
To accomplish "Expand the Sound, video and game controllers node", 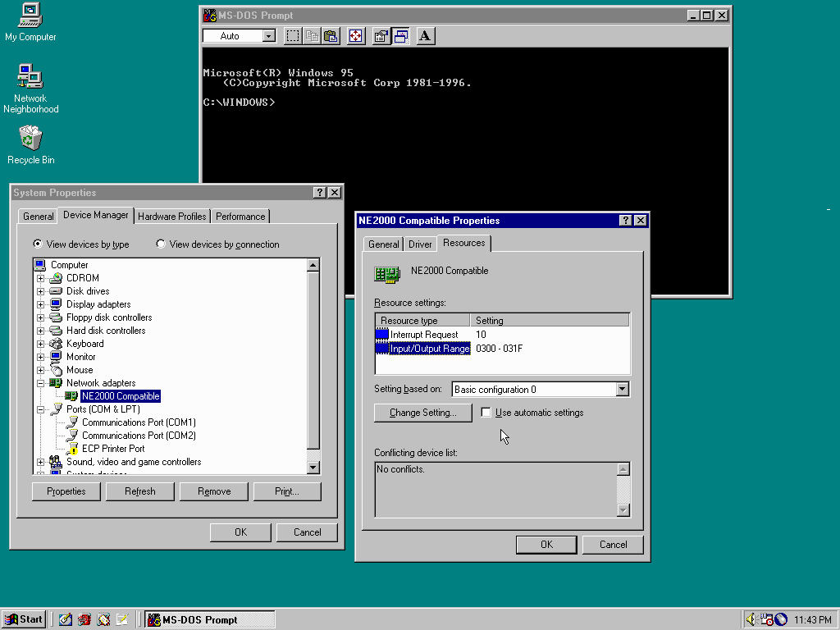I will point(40,461).
